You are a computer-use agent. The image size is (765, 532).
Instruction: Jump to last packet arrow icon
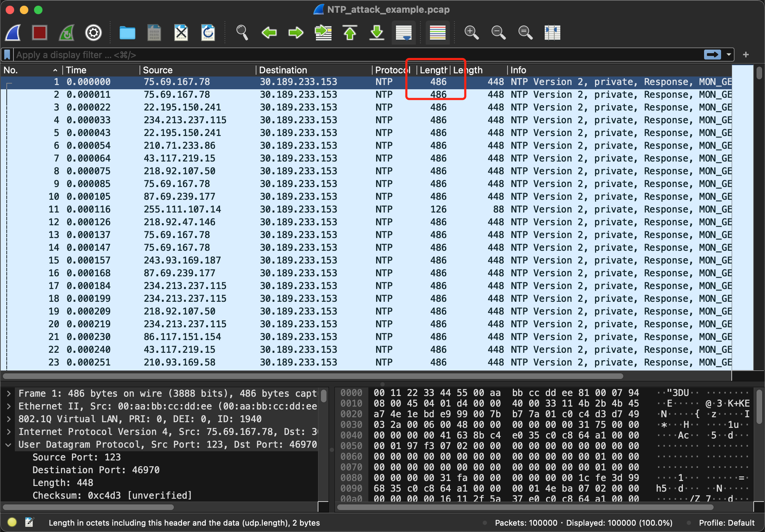(x=377, y=33)
